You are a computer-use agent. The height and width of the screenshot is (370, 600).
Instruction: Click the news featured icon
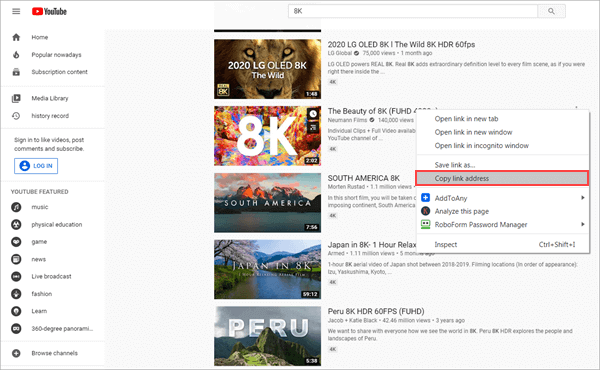16,259
